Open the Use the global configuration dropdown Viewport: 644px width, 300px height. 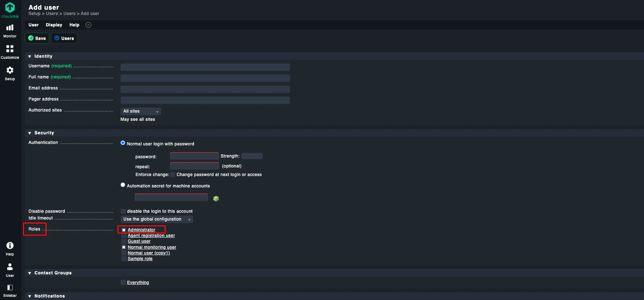(157, 219)
